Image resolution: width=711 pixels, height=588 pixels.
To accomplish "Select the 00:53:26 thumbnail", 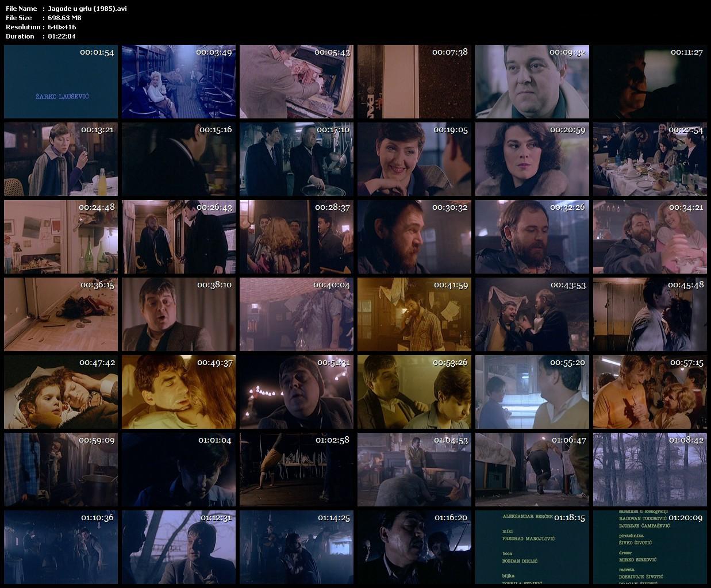I will [x=414, y=392].
